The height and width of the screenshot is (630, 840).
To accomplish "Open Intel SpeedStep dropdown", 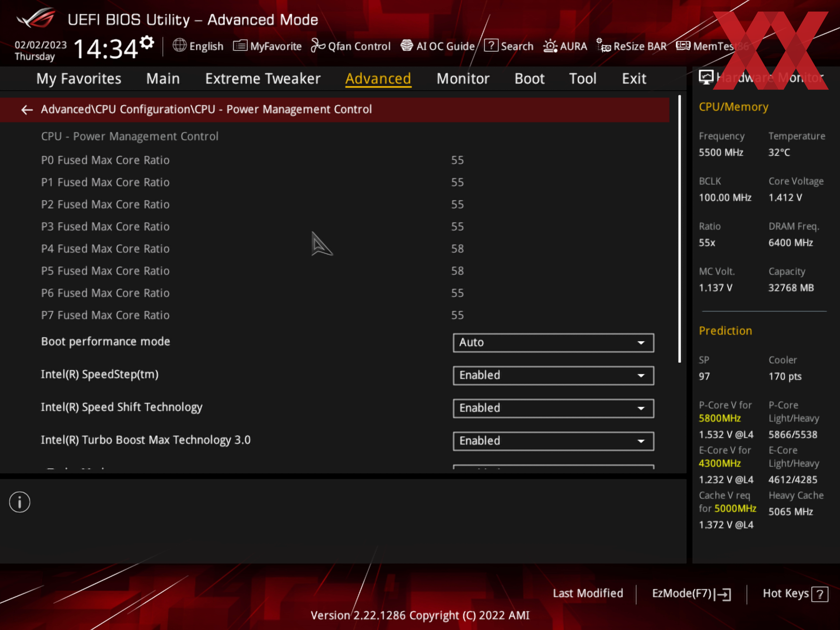I will [553, 375].
